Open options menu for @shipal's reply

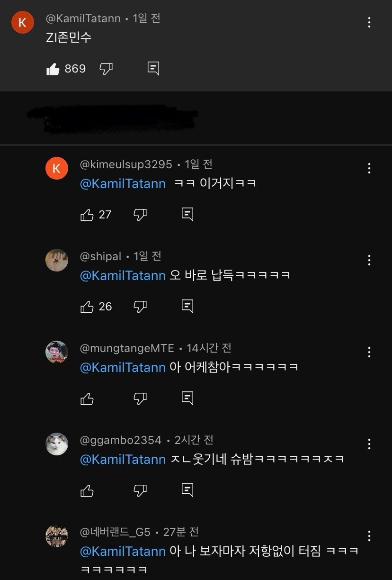click(368, 260)
